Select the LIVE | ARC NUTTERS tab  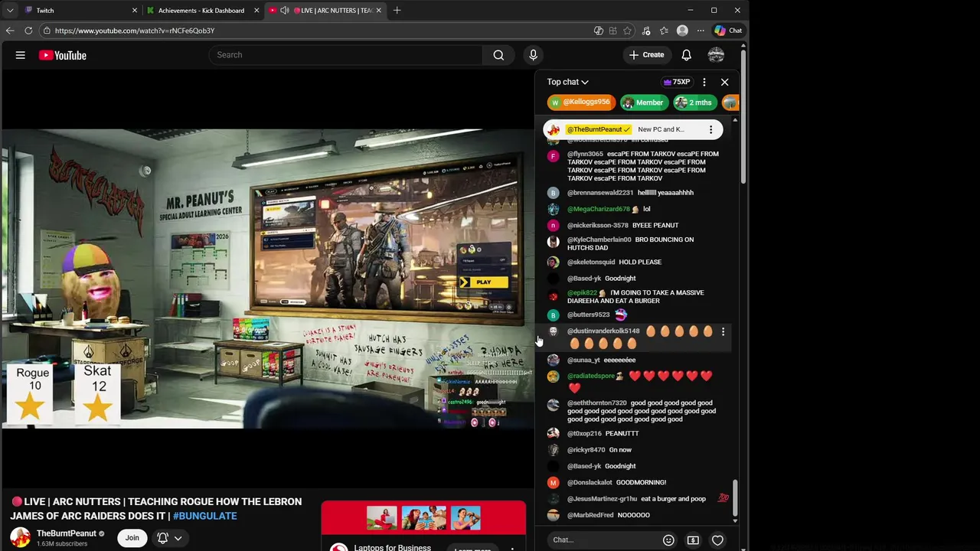[324, 11]
